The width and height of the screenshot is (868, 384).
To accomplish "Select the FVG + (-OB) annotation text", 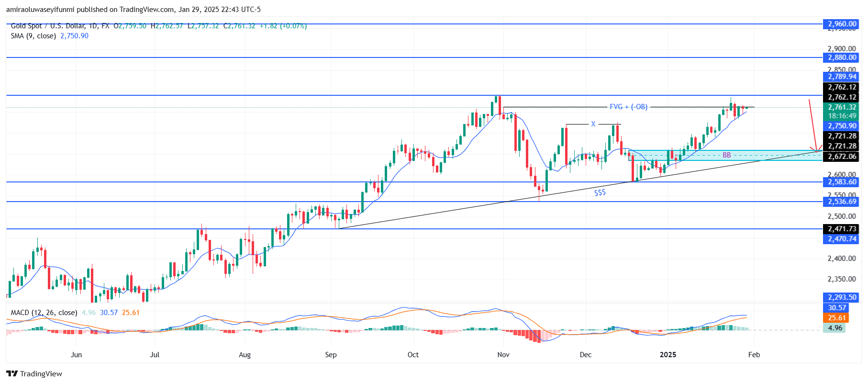I will point(628,107).
